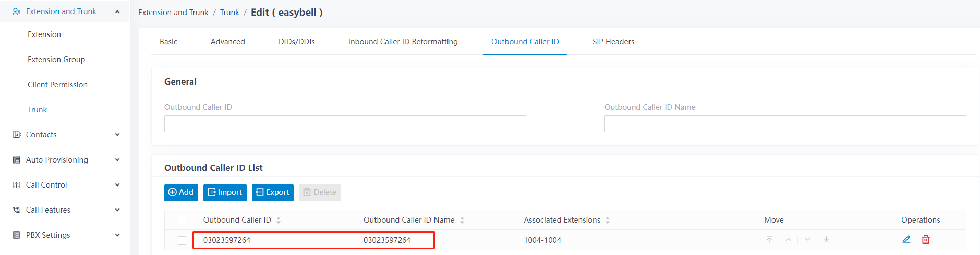Switch to the SIP Headers tab

tap(613, 42)
